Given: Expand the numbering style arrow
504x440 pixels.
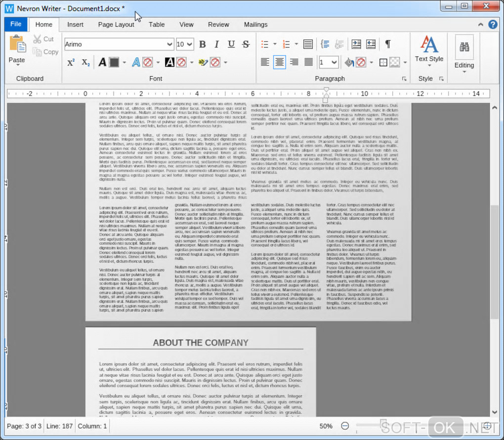Looking at the screenshot, I should [296, 44].
